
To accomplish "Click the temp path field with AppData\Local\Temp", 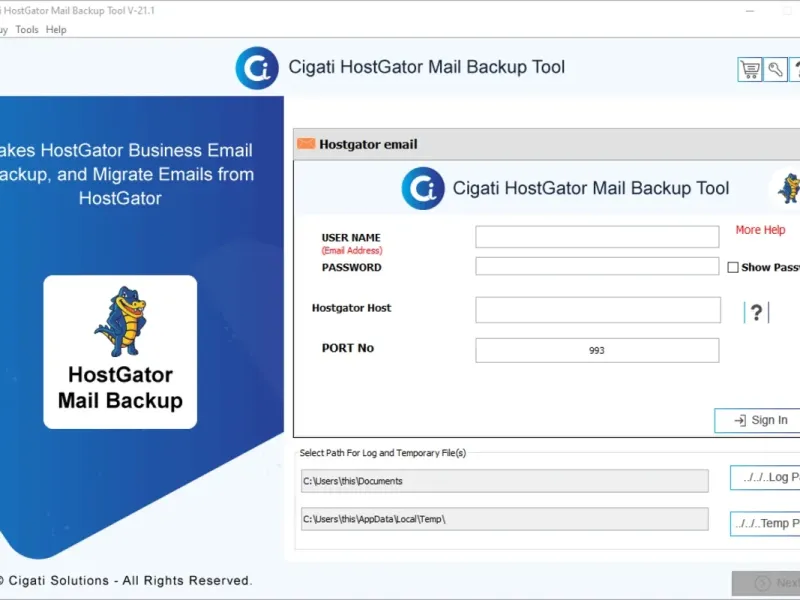I will point(505,519).
